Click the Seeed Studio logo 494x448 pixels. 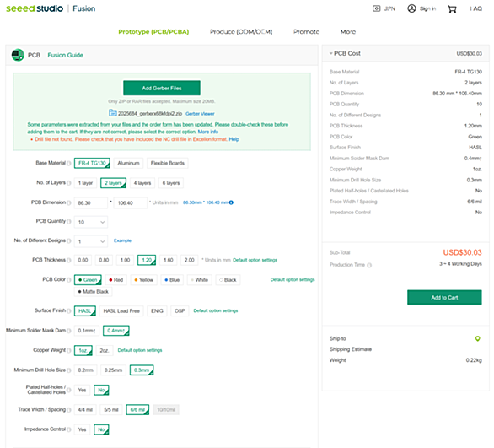[35, 8]
